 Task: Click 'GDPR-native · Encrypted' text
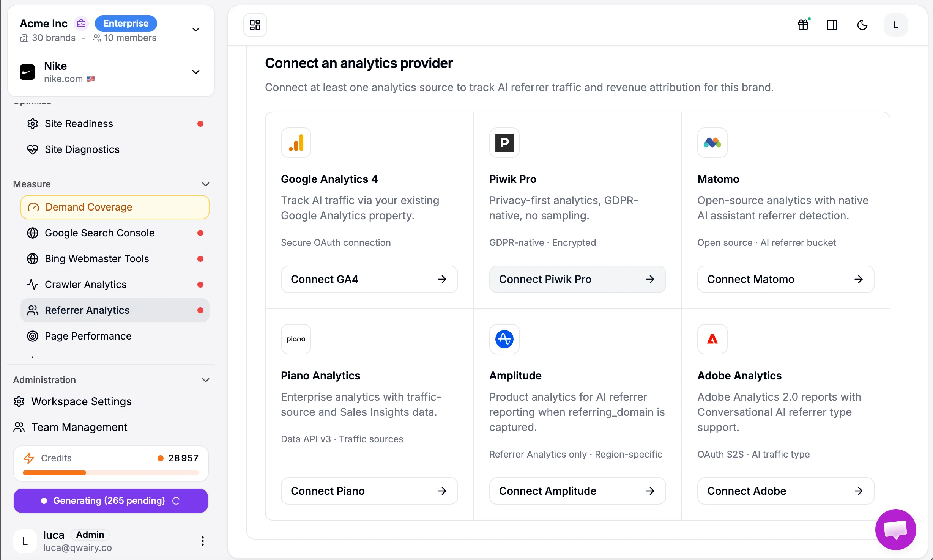pos(542,243)
